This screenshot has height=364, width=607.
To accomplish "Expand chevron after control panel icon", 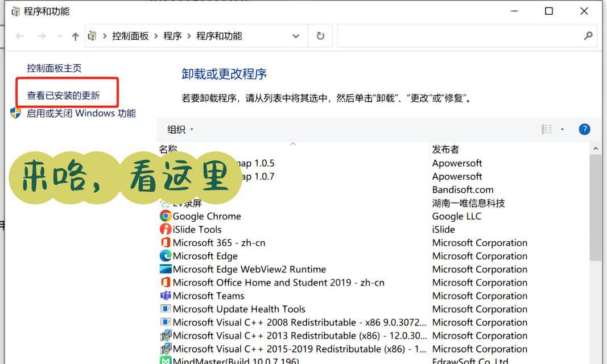I will tap(105, 36).
